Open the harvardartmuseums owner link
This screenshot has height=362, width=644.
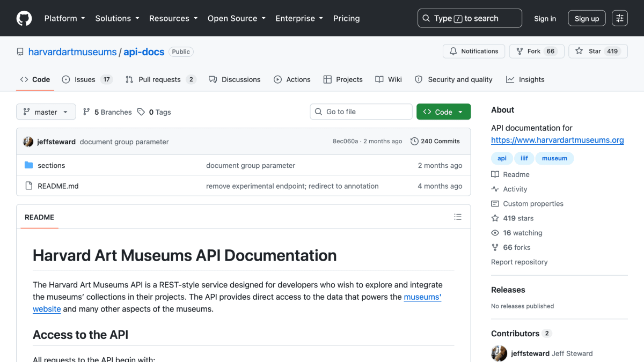pyautogui.click(x=72, y=52)
